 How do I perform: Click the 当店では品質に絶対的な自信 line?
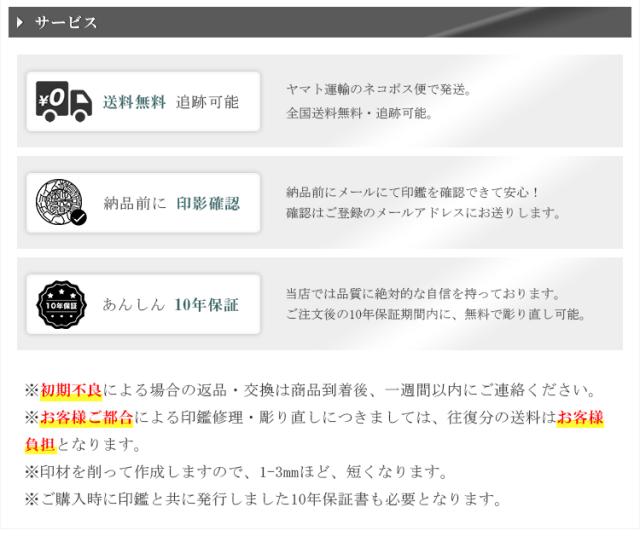(423, 293)
